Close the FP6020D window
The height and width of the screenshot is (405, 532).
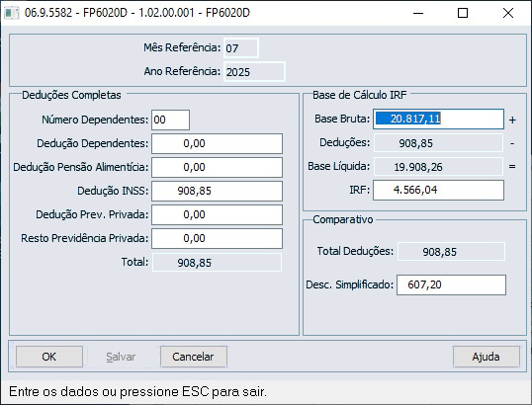tap(508, 13)
